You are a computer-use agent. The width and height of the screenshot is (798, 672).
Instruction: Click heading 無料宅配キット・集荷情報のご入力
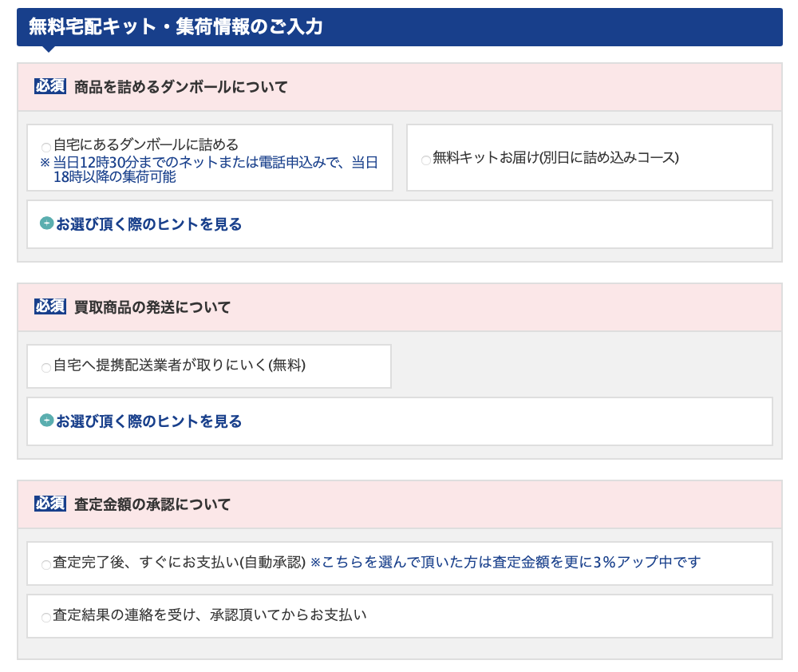[x=176, y=26]
